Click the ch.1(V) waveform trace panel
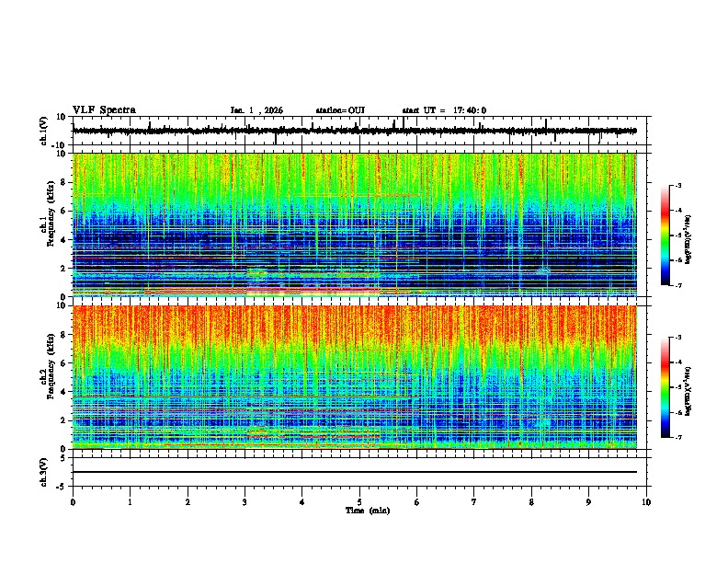Image resolution: width=728 pixels, height=563 pixels. coord(359,131)
